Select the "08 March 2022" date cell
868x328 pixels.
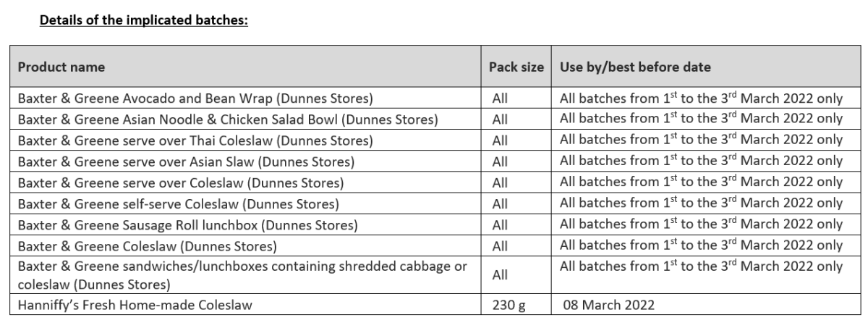click(x=608, y=305)
